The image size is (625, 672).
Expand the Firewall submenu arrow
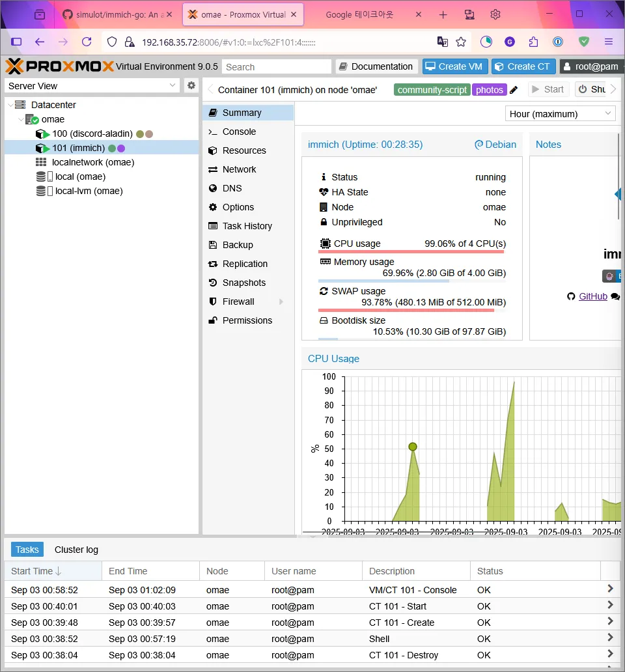pyautogui.click(x=281, y=301)
